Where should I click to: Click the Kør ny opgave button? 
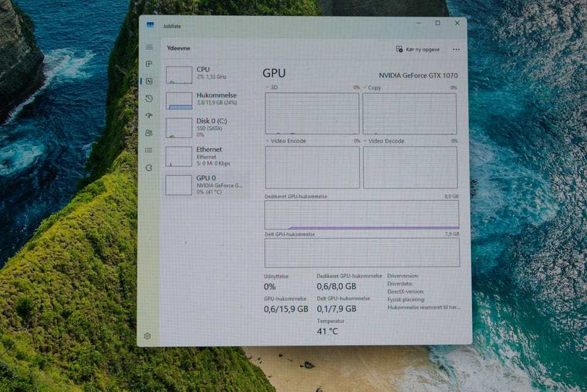tap(418, 49)
